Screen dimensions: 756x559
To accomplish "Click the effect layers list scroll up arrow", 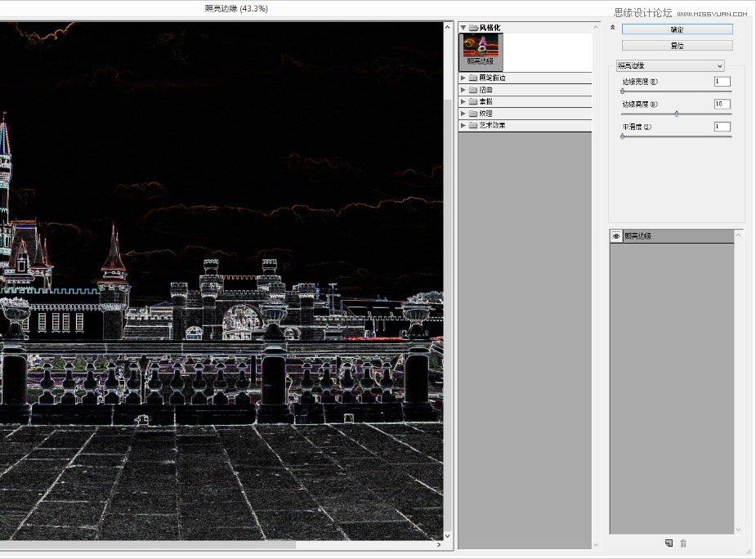I will (738, 235).
